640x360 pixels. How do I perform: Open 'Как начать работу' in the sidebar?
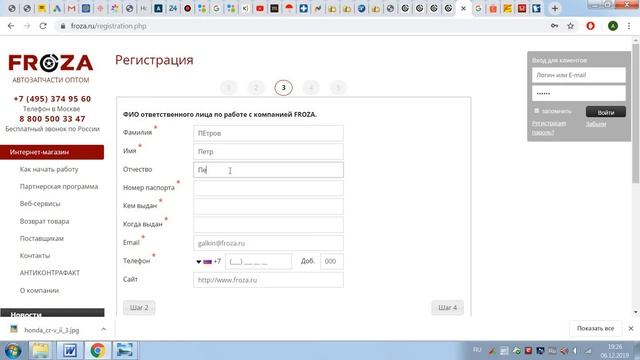(49, 169)
